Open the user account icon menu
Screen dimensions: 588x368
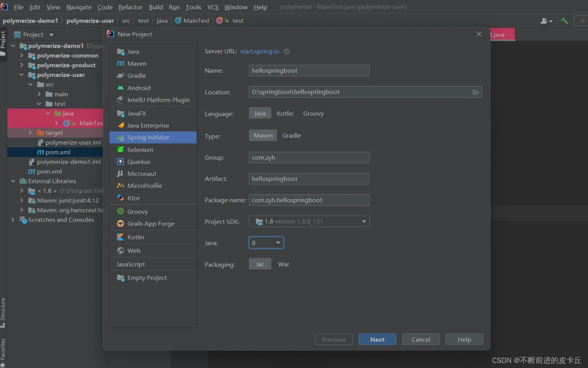tap(546, 21)
